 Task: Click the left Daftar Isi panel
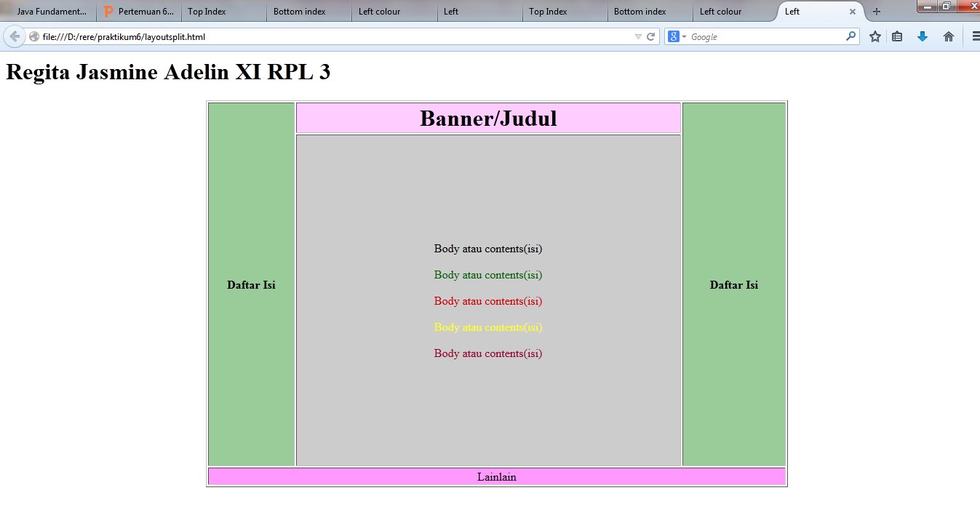tap(251, 285)
